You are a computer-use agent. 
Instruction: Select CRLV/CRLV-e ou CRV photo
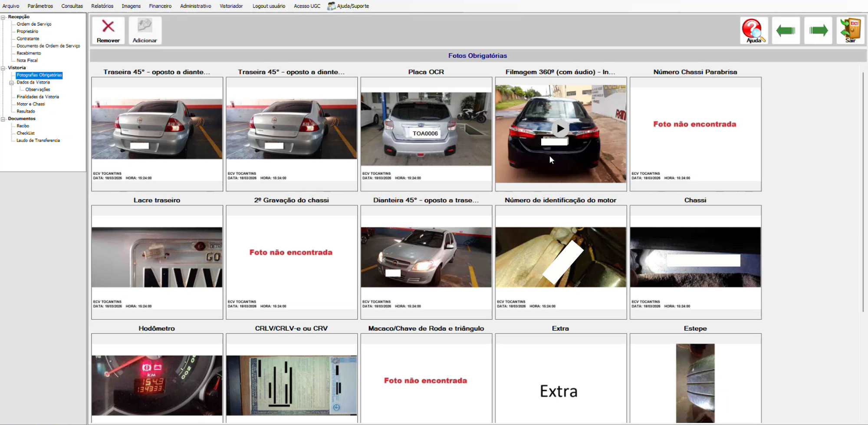pos(292,378)
